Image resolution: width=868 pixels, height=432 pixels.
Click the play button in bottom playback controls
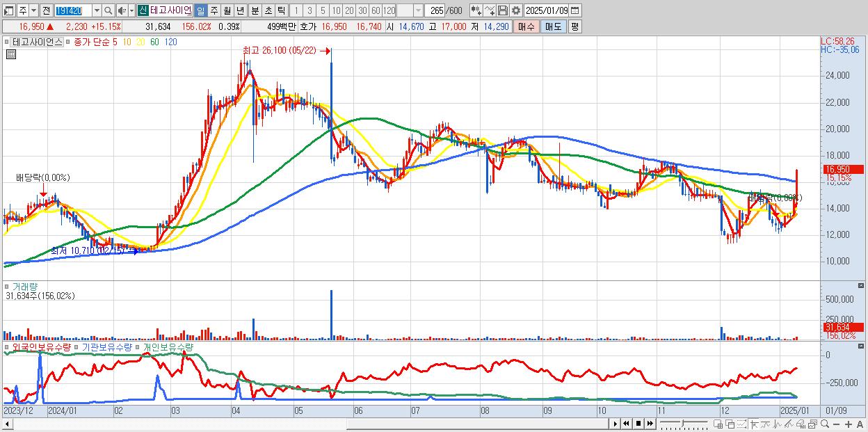pos(616,424)
